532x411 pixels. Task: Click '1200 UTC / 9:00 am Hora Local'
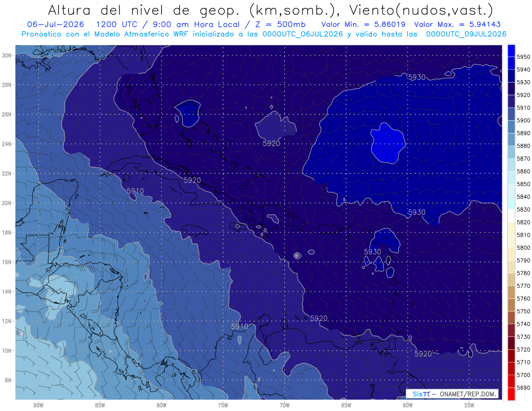point(168,24)
